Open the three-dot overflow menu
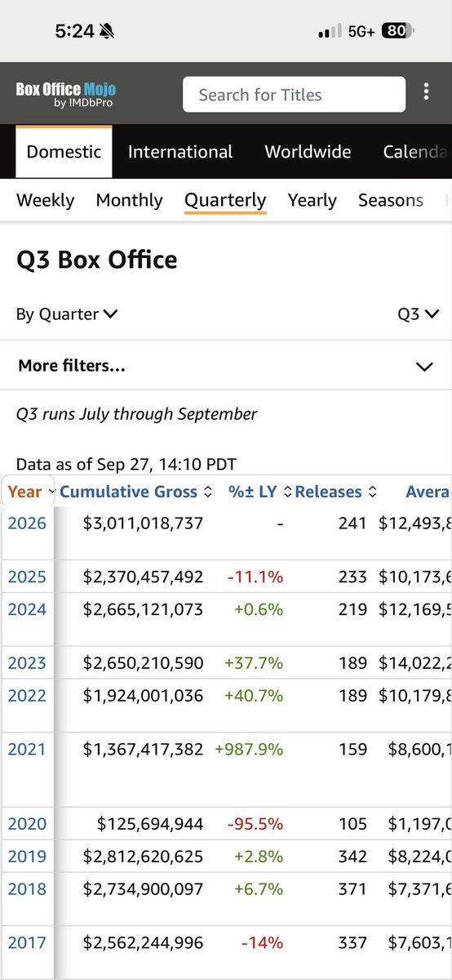Image resolution: width=452 pixels, height=980 pixels. pos(426,92)
